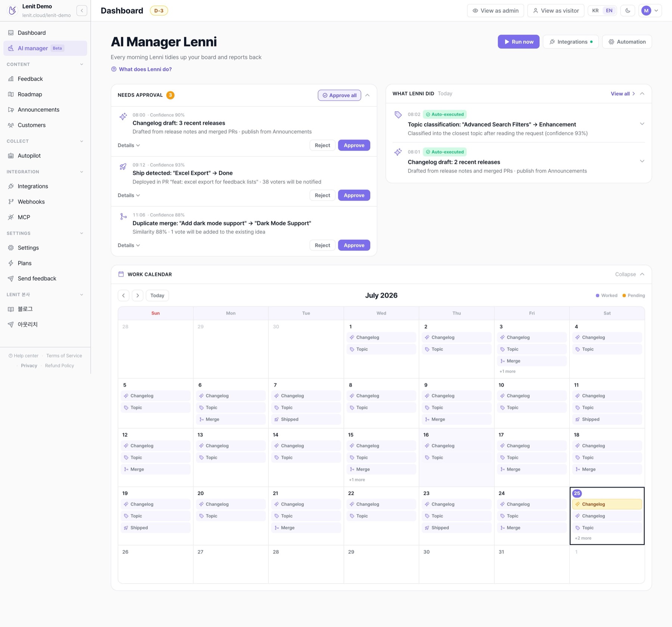Click the tag icon on Topic classification entry
The width and height of the screenshot is (672, 627).
398,115
